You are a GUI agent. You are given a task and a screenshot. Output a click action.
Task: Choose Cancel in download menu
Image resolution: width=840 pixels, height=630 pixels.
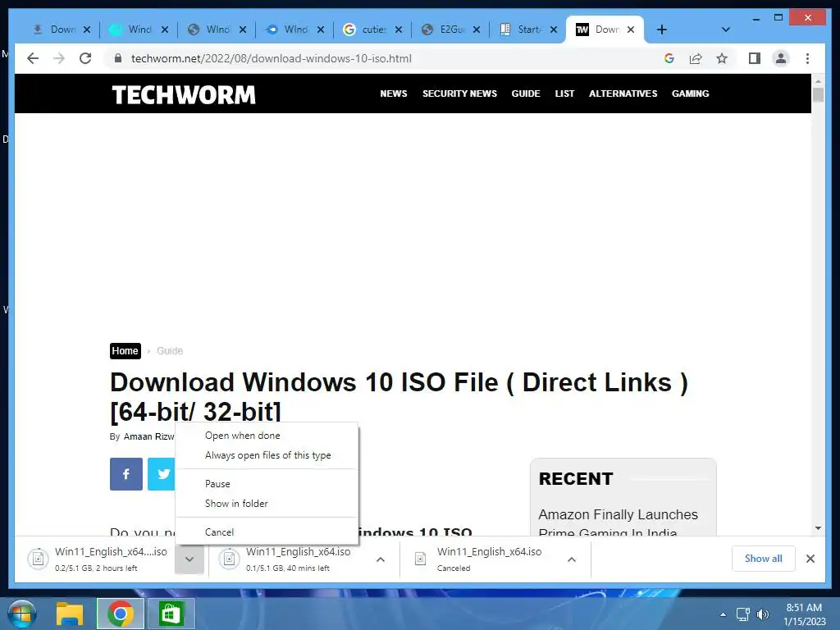[267, 532]
